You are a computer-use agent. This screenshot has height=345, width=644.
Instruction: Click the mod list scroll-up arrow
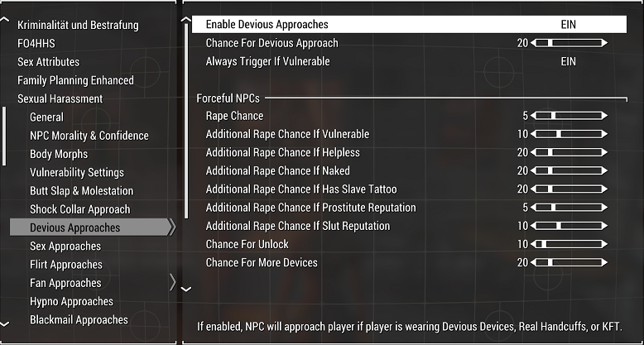click(x=4, y=19)
